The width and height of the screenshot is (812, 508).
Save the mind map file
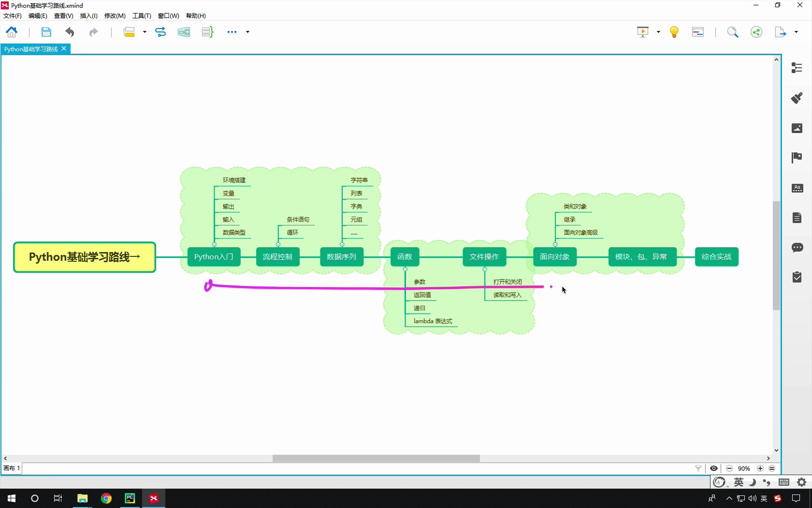click(46, 32)
